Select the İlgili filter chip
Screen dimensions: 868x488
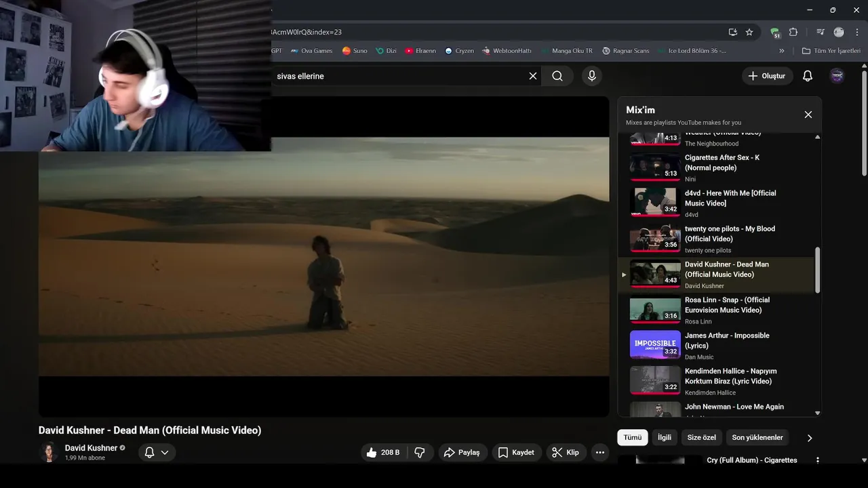click(665, 438)
